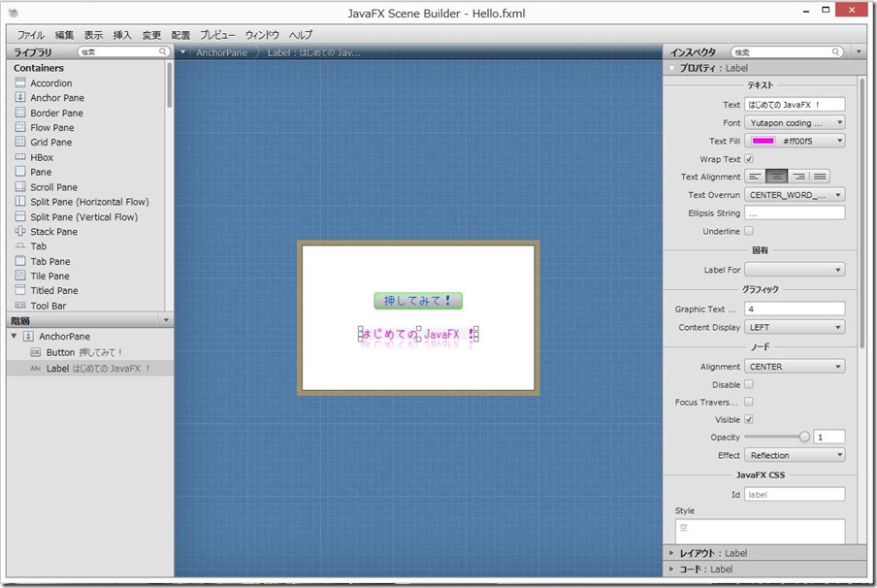Click Button icon in hierarchy panel
Screen dimensions: 877x588
36,352
